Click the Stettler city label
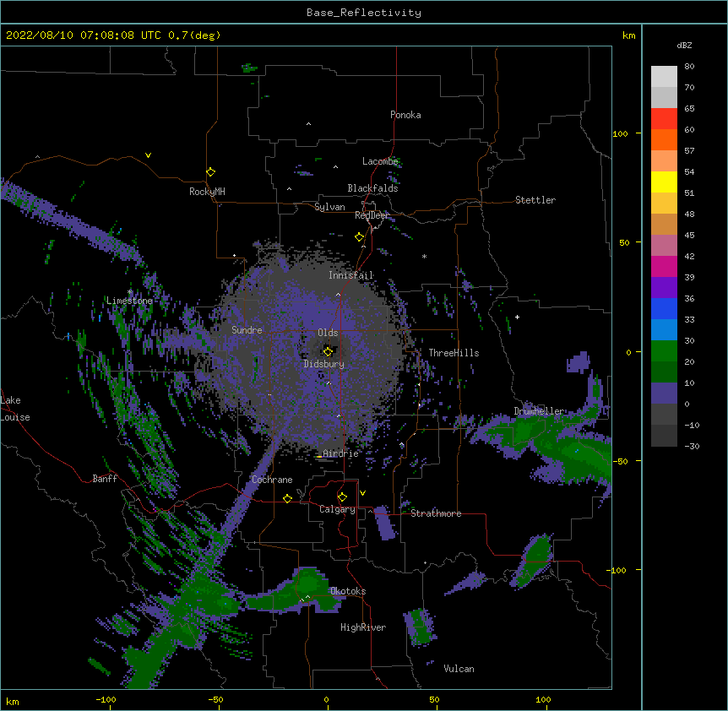This screenshot has height=711, width=728. pos(535,200)
